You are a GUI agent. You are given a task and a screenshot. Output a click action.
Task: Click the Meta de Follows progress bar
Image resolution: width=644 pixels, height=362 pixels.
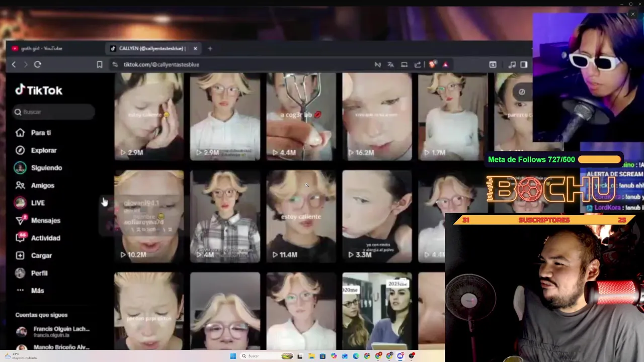pos(599,159)
